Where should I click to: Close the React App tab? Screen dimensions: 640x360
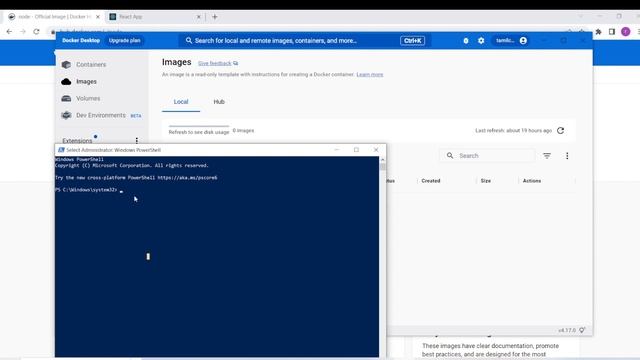click(x=199, y=17)
